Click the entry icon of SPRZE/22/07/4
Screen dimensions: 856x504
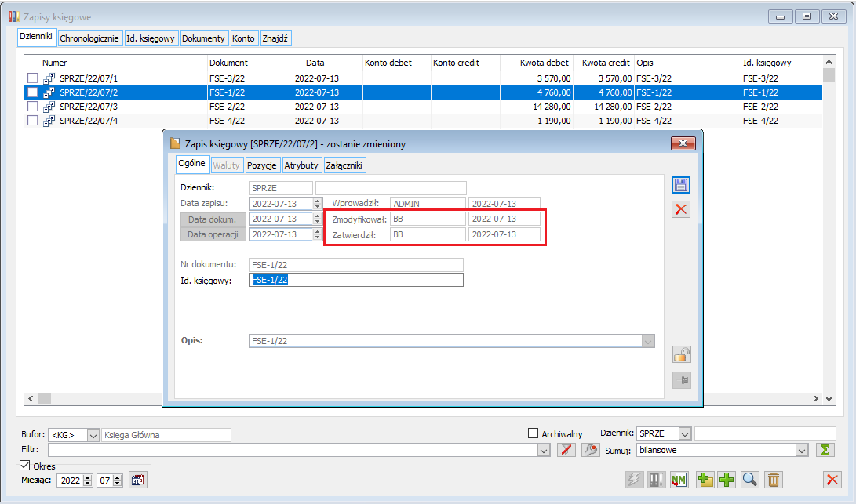[49, 121]
